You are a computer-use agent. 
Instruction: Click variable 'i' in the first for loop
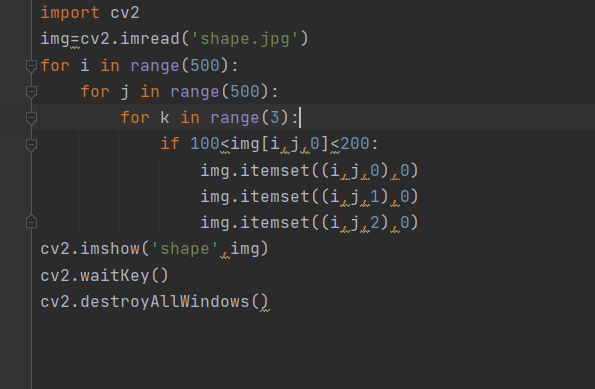point(85,65)
